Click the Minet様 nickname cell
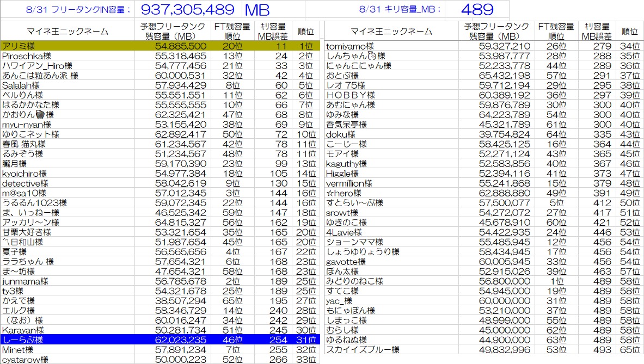The image size is (644, 364). (x=68, y=350)
